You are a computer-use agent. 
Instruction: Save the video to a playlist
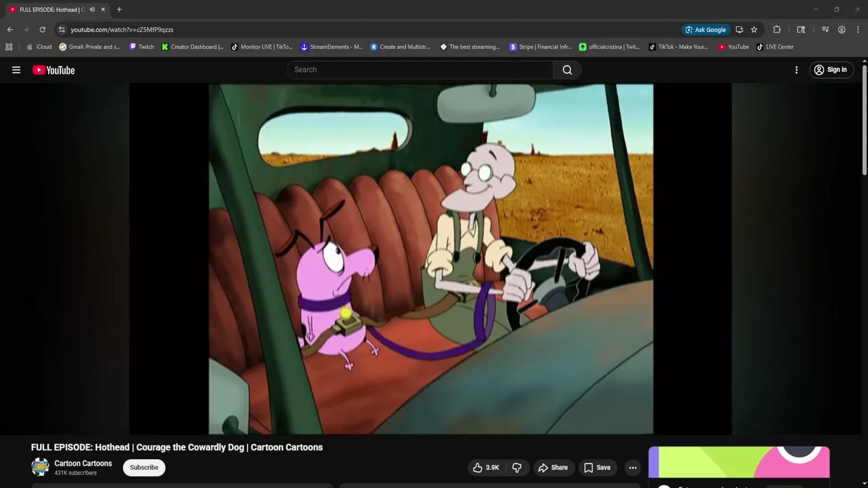coord(597,468)
